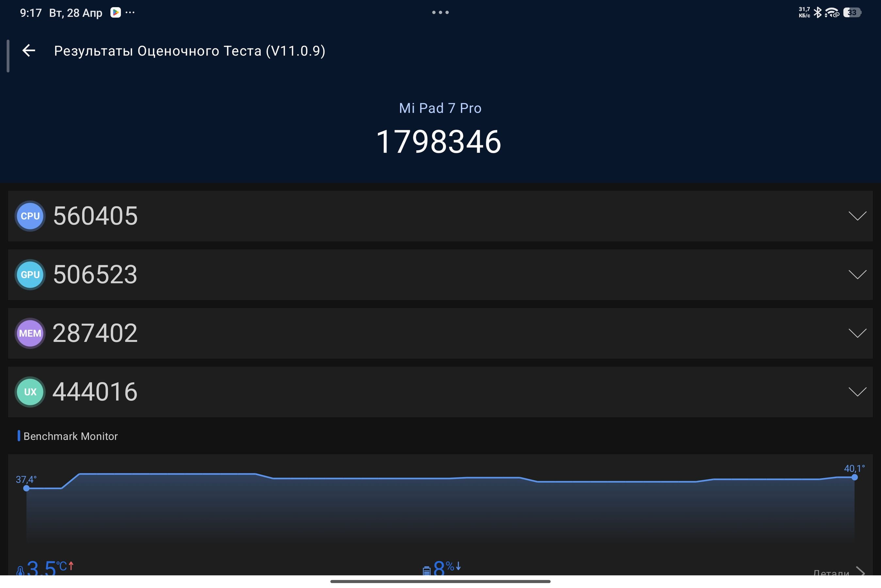Tap the MEM score value 287402

(95, 334)
